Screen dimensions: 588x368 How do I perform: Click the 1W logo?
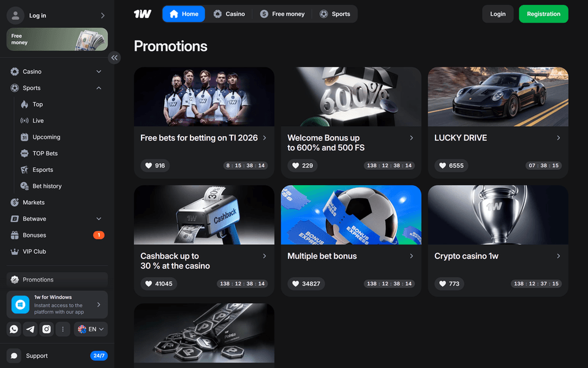[143, 14]
